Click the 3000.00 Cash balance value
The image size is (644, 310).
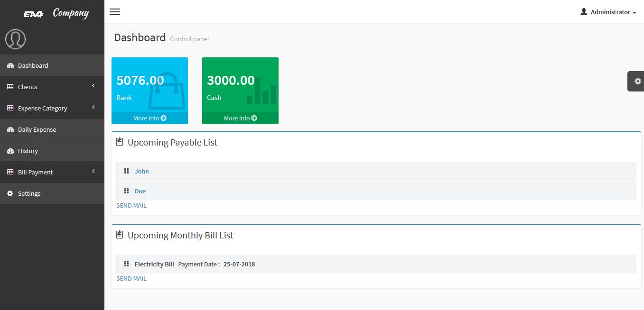(x=231, y=81)
